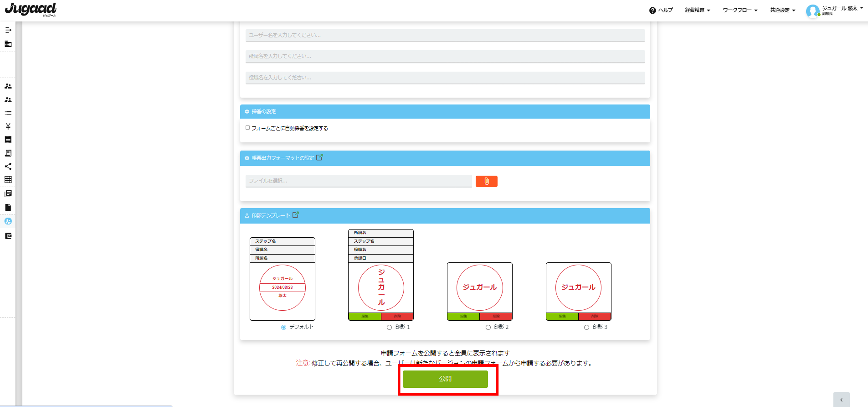The height and width of the screenshot is (407, 868).
Task: Open the ヘルプ help menu item
Action: [661, 10]
